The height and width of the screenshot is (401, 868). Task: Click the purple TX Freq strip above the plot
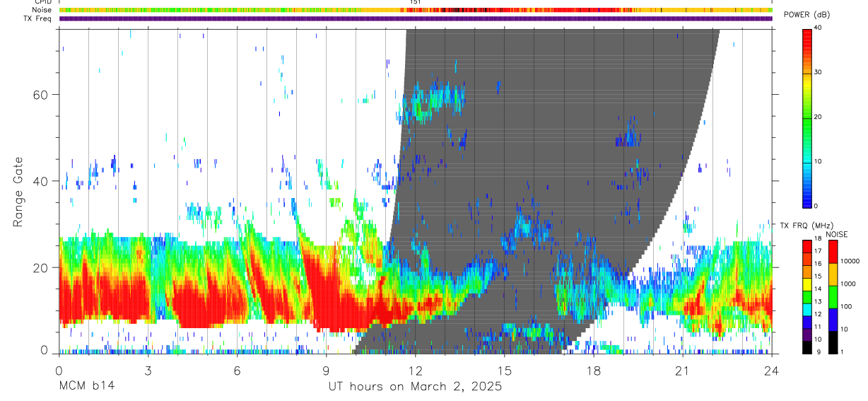tap(416, 18)
